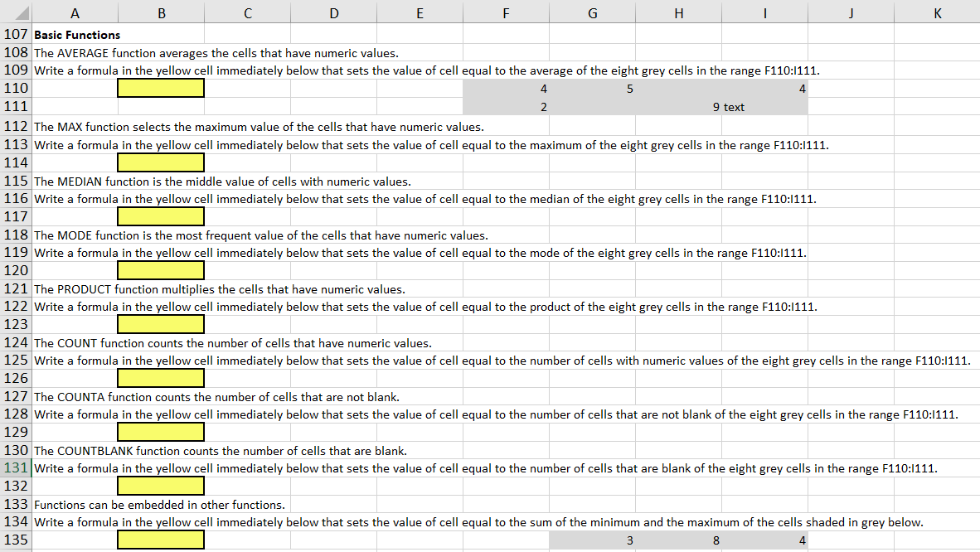Viewport: 980px width, 552px height.
Task: Select row 131 by clicking its row number
Action: (15, 467)
